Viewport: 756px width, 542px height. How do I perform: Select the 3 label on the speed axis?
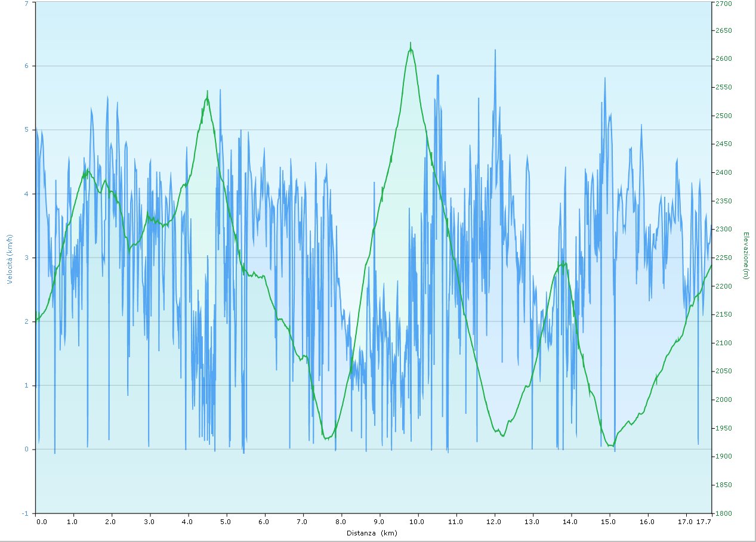26,258
